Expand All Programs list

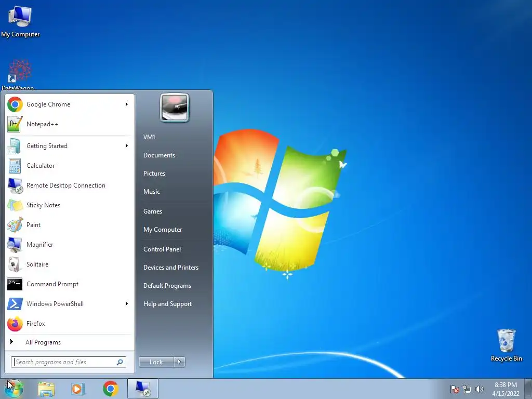point(70,342)
